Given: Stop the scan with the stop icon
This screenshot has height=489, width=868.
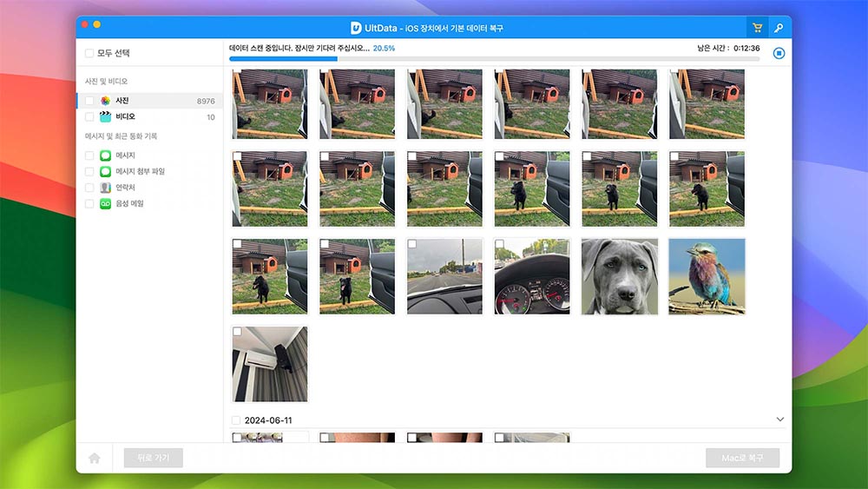Looking at the screenshot, I should [x=779, y=53].
